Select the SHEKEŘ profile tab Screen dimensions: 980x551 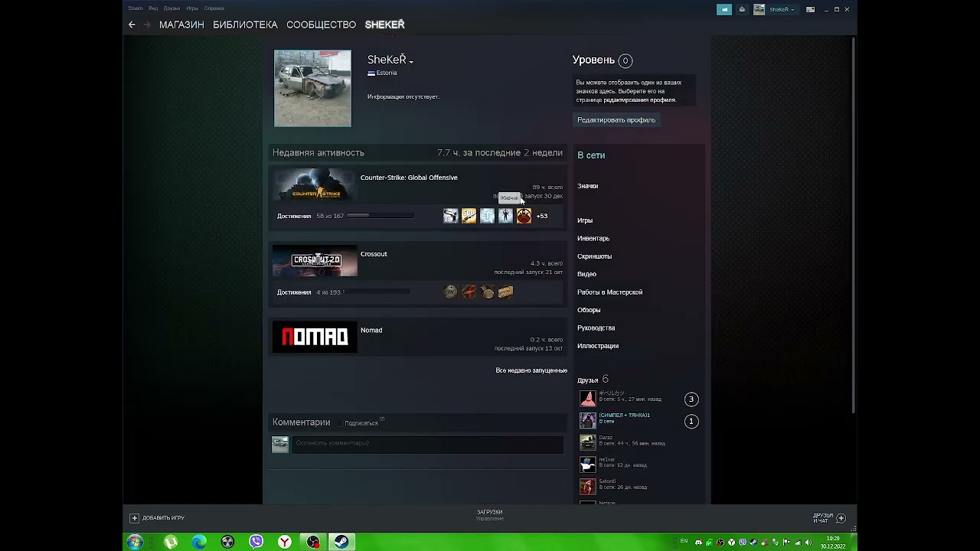pos(384,24)
